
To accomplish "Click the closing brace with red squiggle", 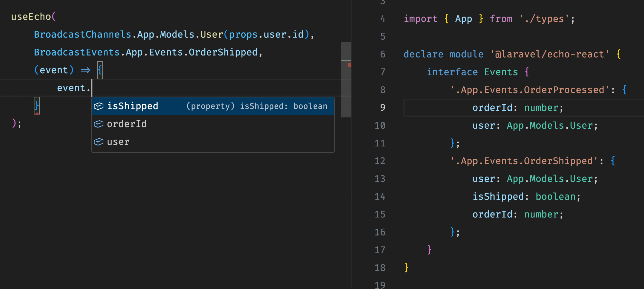I will click(x=37, y=106).
